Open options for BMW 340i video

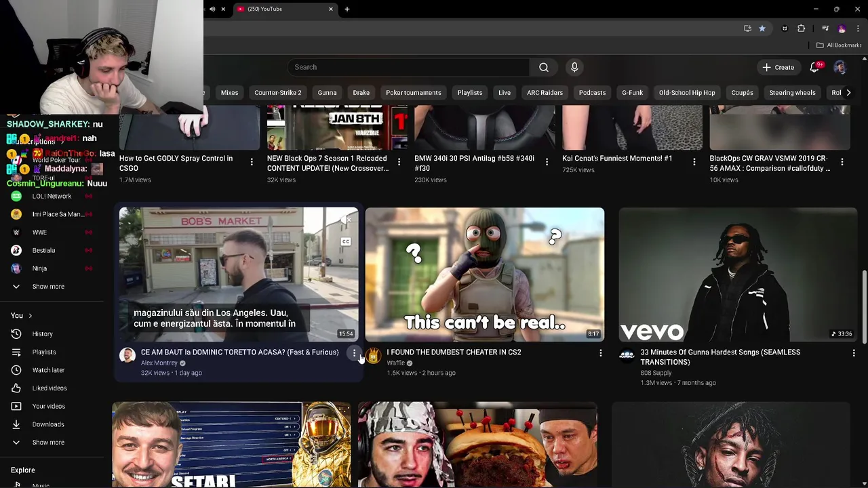[547, 162]
